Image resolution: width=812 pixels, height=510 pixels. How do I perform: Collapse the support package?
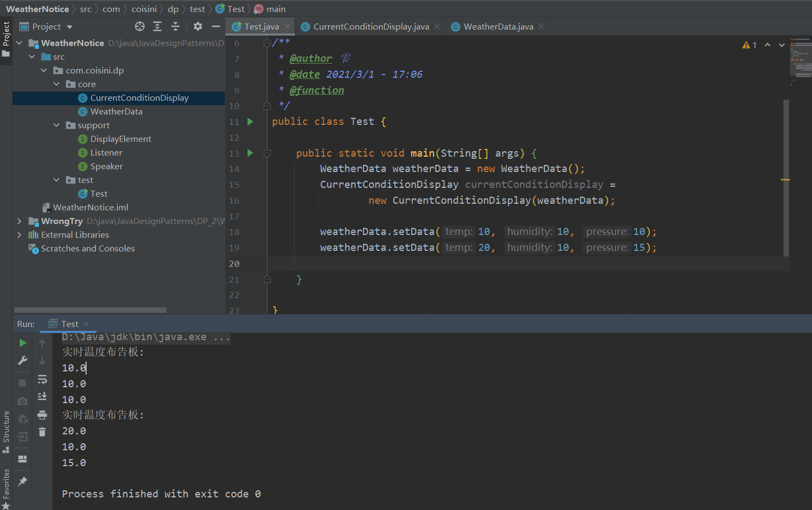(56, 125)
